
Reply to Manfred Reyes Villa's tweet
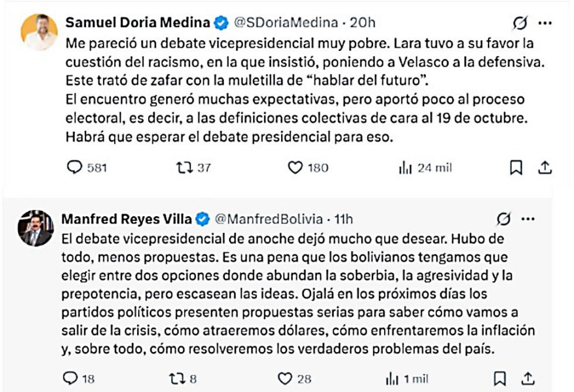point(70,379)
